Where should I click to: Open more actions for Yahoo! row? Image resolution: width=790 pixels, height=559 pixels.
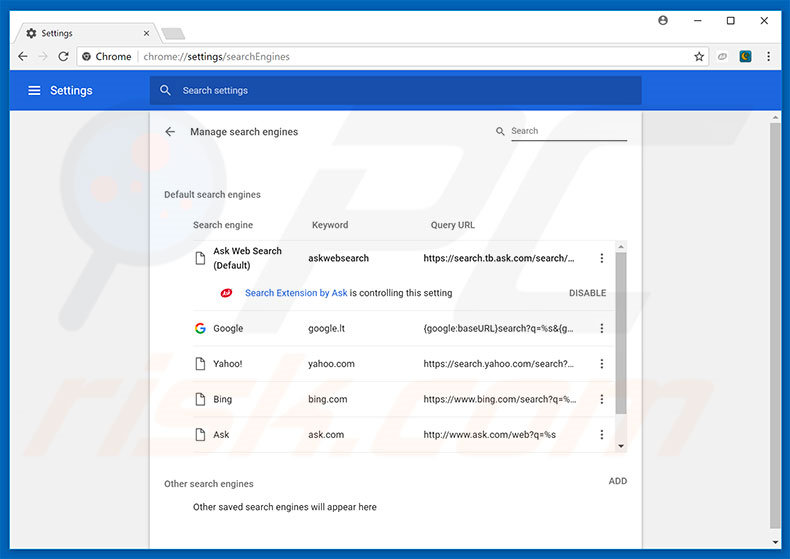click(602, 364)
